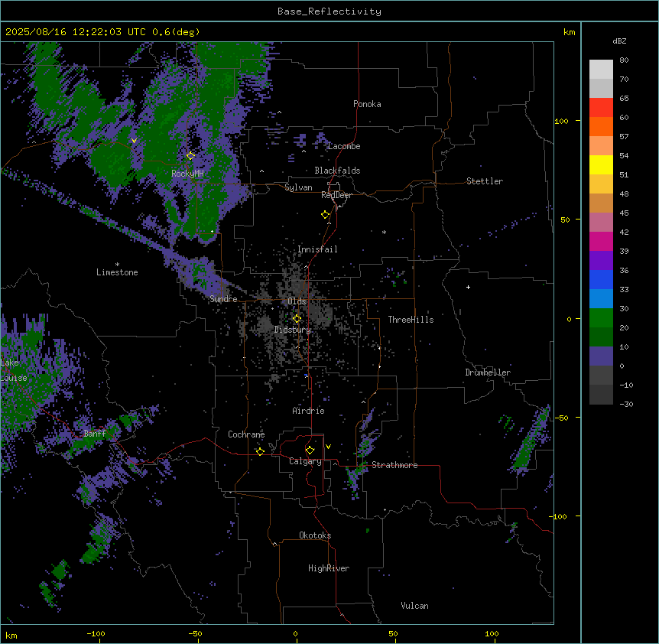659x644 pixels.
Task: Click the red swatch in the dBZ legend
Action: (x=601, y=107)
